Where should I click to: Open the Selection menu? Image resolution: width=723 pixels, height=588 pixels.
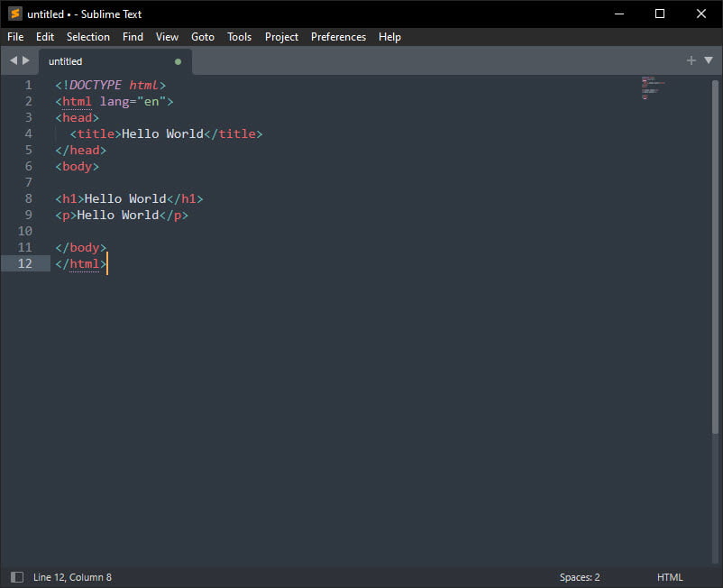coord(88,37)
